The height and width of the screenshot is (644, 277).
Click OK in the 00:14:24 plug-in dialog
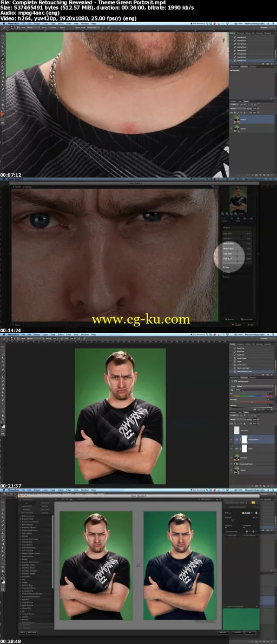click(252, 325)
